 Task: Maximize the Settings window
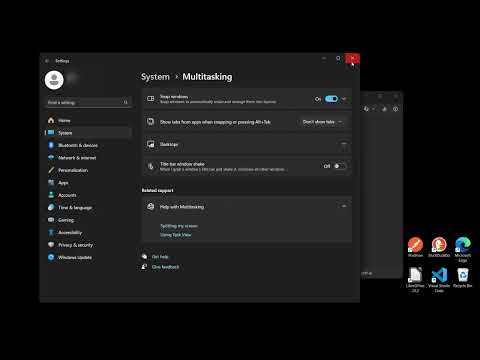338,58
